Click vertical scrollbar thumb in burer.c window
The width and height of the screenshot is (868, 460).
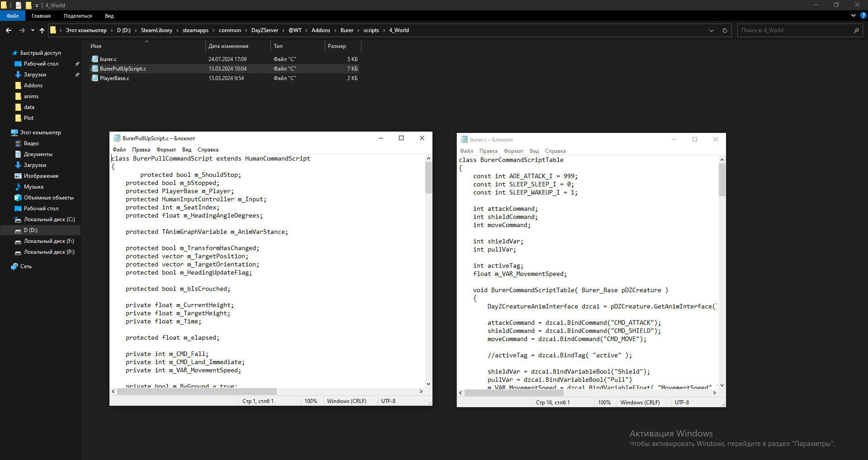click(x=722, y=180)
